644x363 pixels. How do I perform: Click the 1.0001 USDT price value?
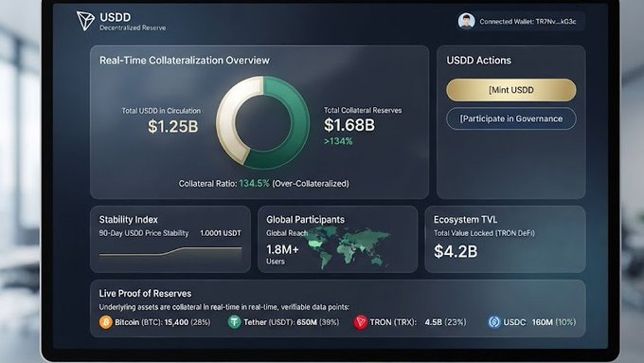pyautogui.click(x=221, y=233)
